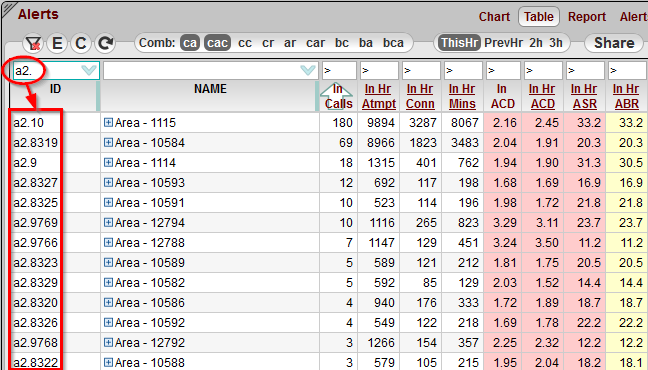
Task: Sort by In Hr Atmpt column
Action: click(x=379, y=96)
